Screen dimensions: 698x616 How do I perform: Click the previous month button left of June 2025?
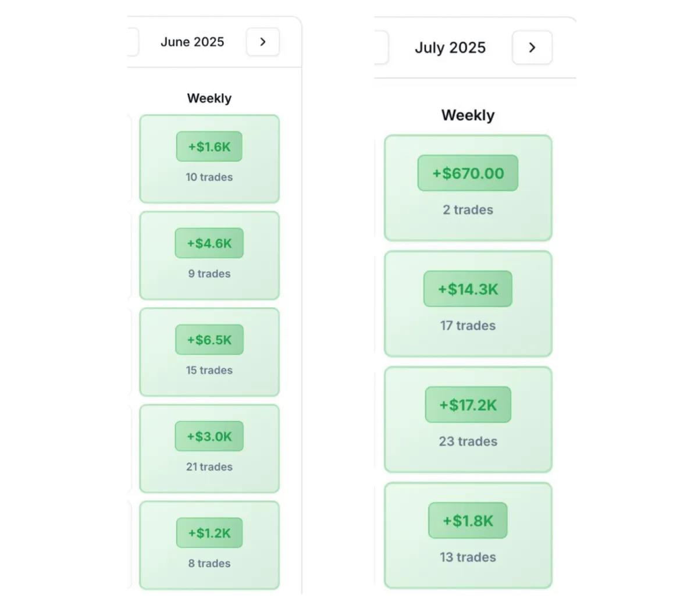(133, 42)
